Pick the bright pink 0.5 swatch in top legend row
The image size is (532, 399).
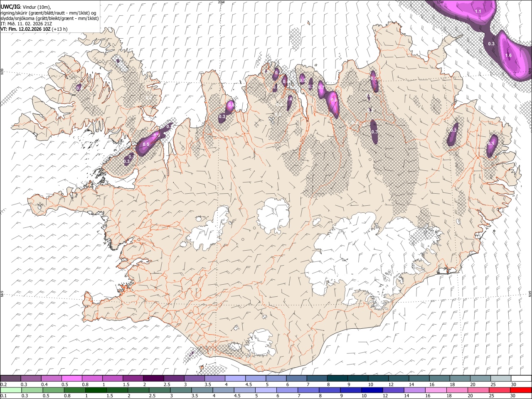pyautogui.click(x=72, y=378)
